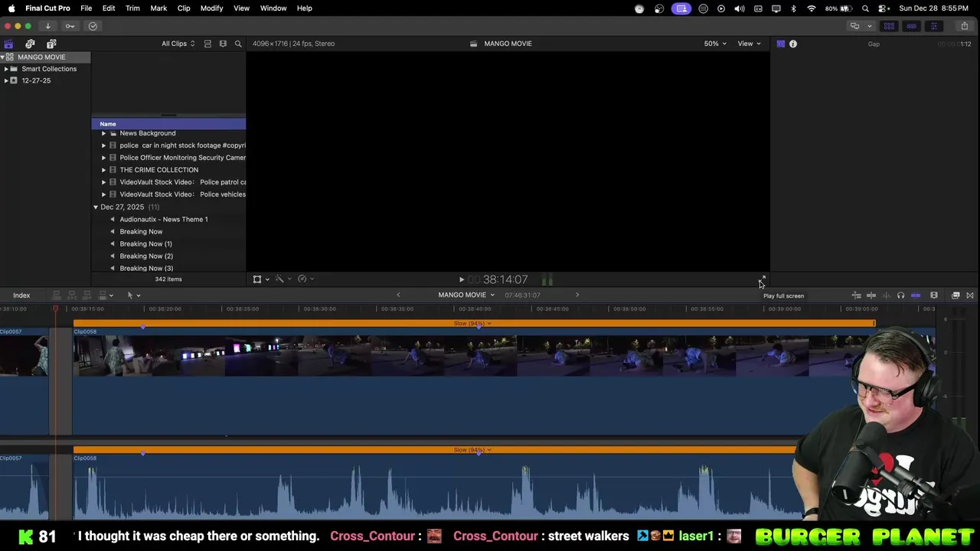Toggle the Timeline panel visibility button
This screenshot has width=980, height=551.
pos(911,26)
